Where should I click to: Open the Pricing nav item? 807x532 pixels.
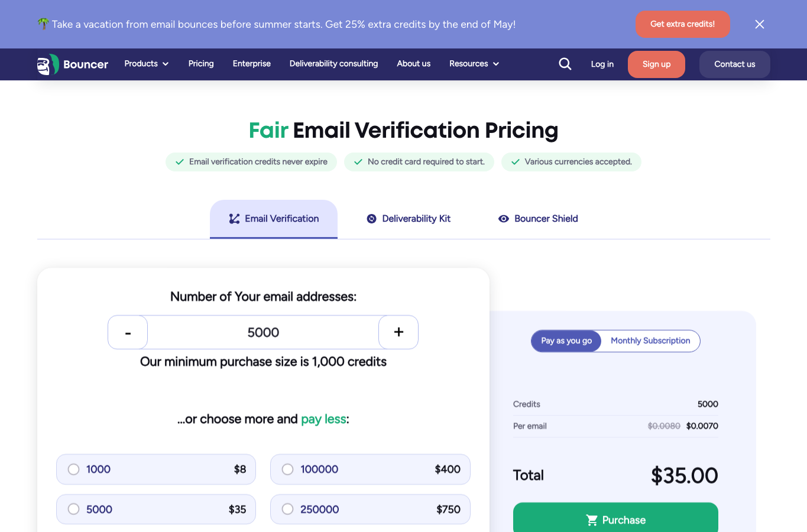pos(201,64)
